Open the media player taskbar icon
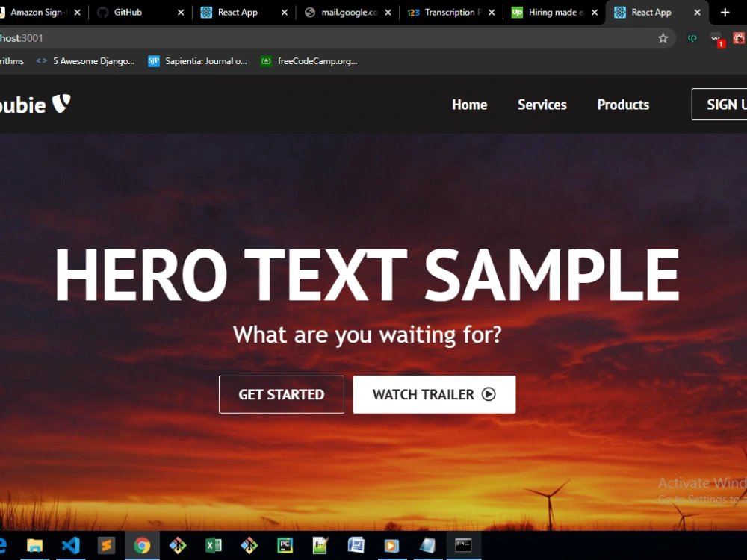Image resolution: width=747 pixels, height=560 pixels. [391, 545]
